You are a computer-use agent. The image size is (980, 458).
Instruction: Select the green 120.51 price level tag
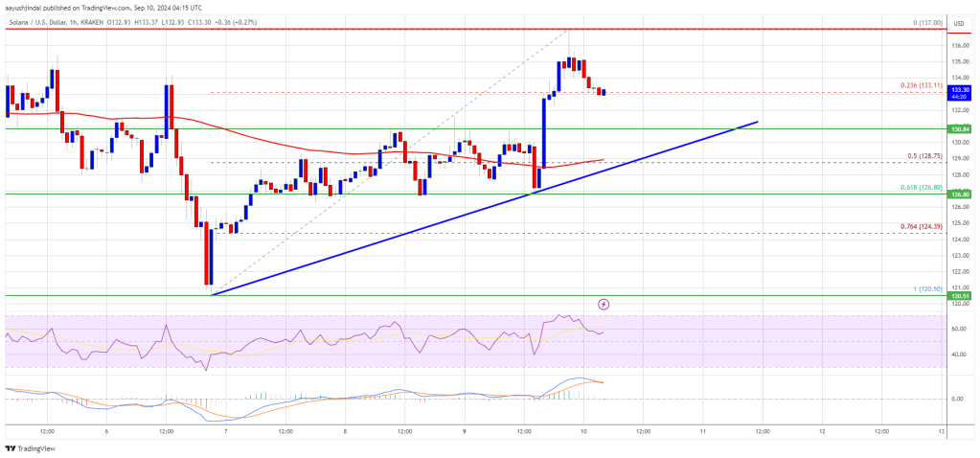pyautogui.click(x=959, y=295)
